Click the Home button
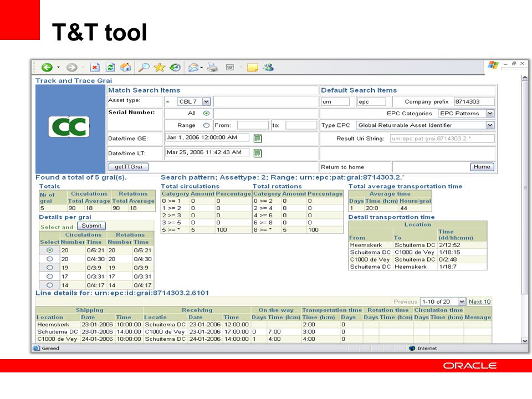 click(x=482, y=167)
